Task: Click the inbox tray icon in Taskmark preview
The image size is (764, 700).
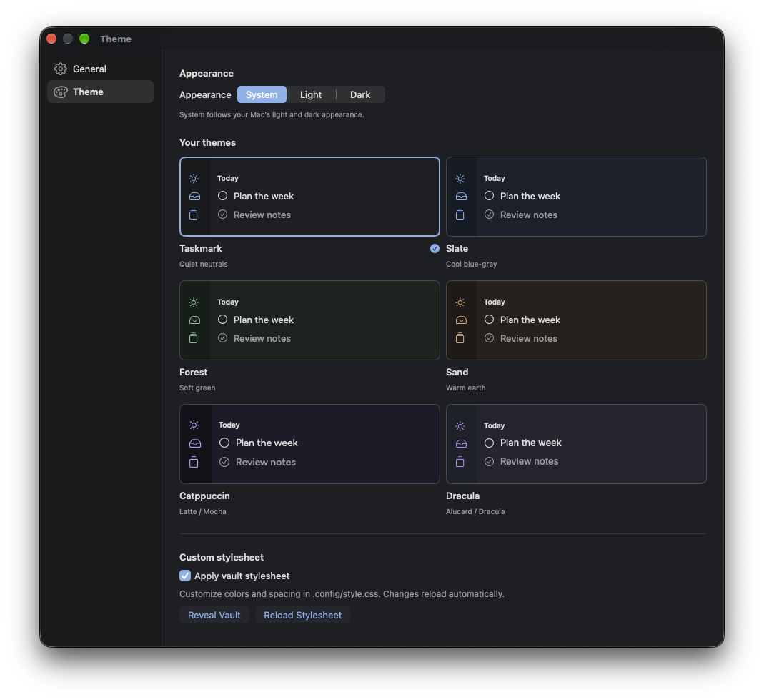Action: point(194,197)
